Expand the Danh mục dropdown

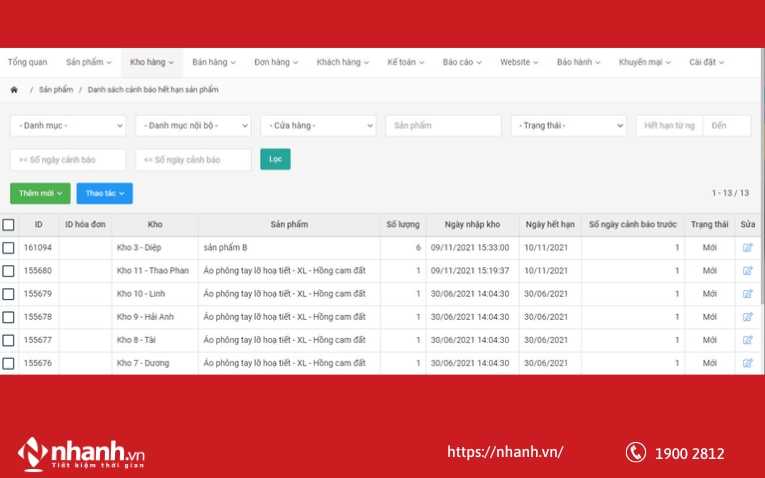[x=68, y=126]
